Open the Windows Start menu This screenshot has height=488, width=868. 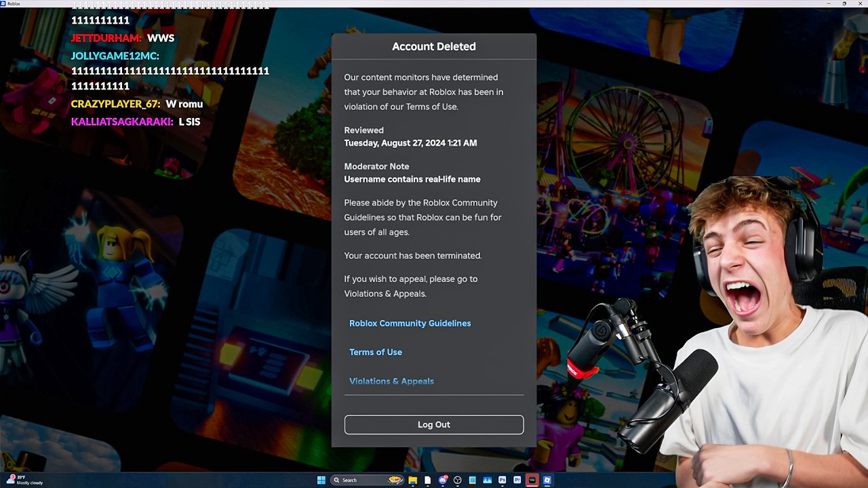321,481
